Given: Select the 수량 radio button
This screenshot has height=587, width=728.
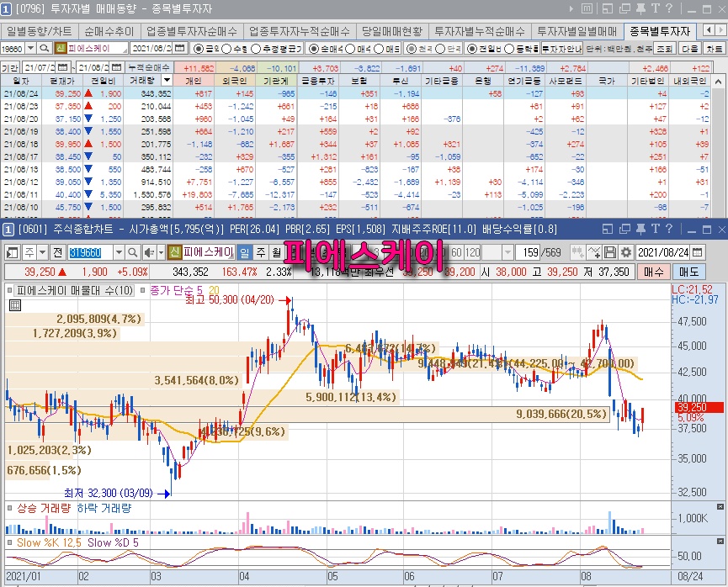Looking at the screenshot, I should click(226, 49).
